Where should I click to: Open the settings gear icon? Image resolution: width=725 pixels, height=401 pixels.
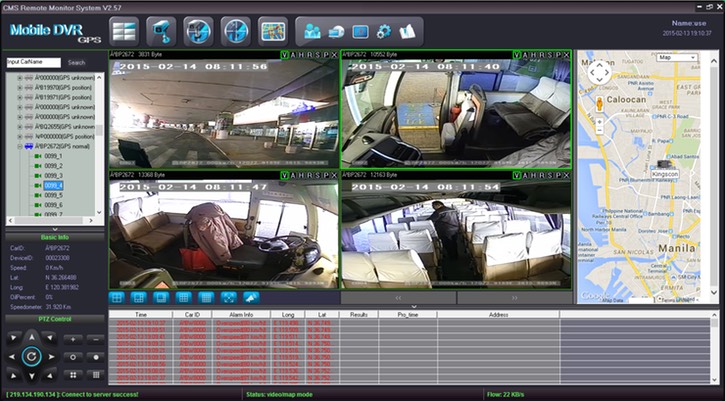(x=384, y=31)
